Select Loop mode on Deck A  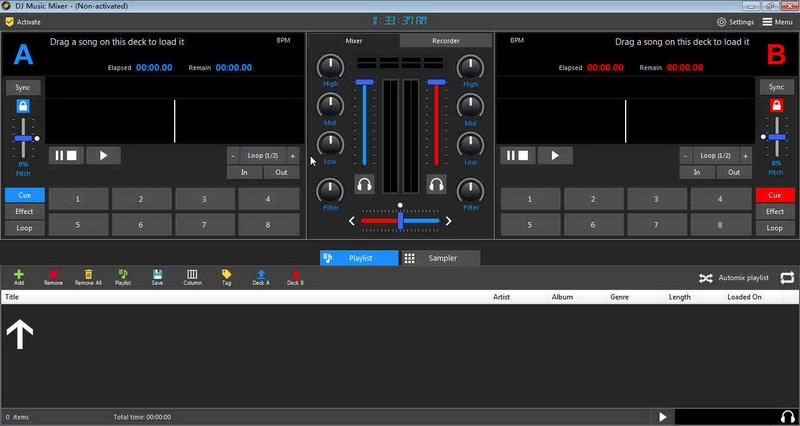[24, 228]
